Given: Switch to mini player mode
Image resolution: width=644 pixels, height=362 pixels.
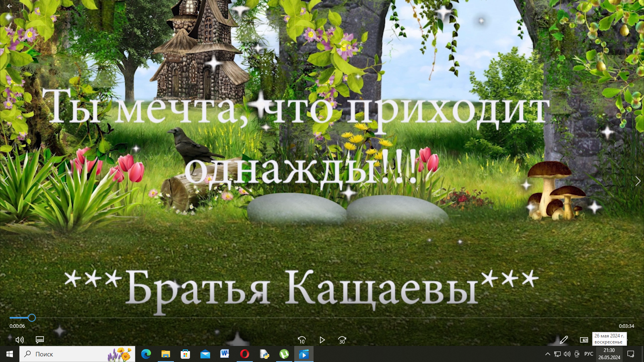Looking at the screenshot, I should (584, 340).
